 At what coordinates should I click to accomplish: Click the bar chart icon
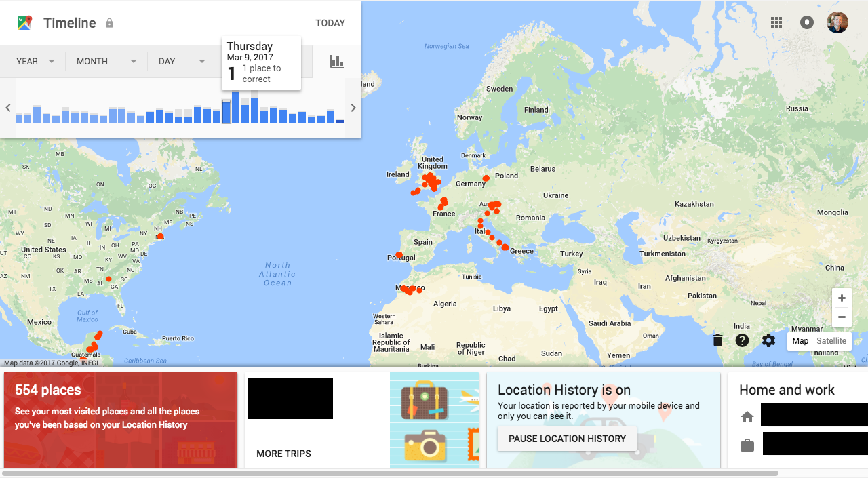point(337,62)
